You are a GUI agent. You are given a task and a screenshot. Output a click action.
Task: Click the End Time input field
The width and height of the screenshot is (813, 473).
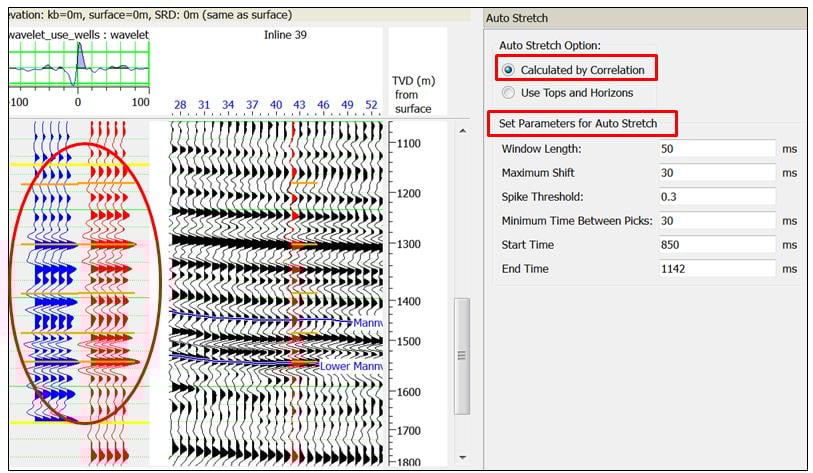point(717,268)
